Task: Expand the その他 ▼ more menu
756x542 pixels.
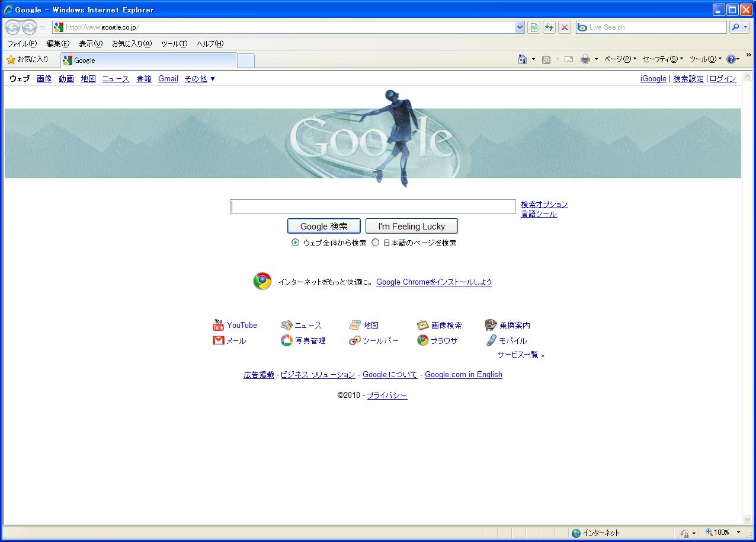Action: tap(200, 79)
